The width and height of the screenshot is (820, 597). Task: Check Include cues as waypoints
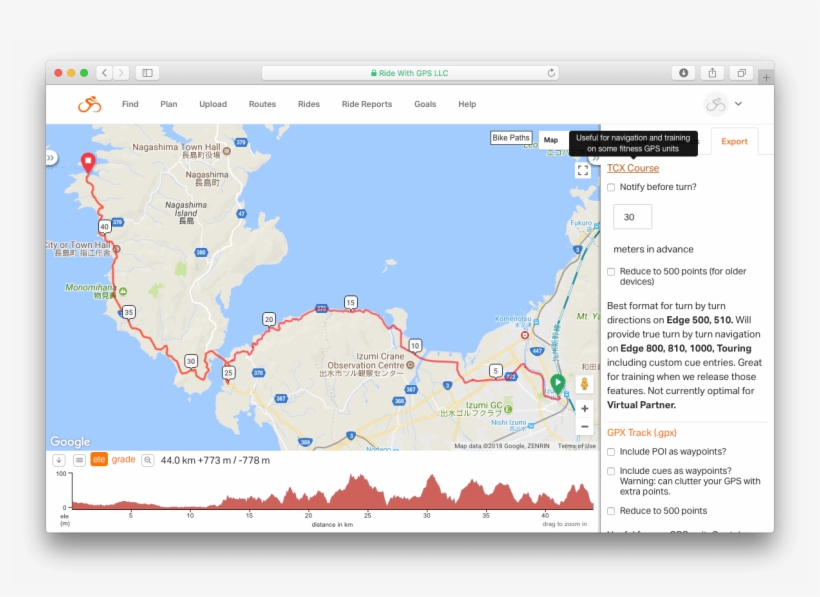pyautogui.click(x=611, y=471)
